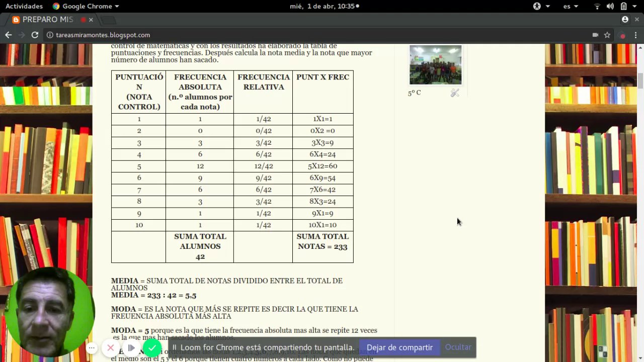Click the MODA = 5 explanation text
Image resolution: width=644 pixels, height=362 pixels.
pyautogui.click(x=244, y=334)
